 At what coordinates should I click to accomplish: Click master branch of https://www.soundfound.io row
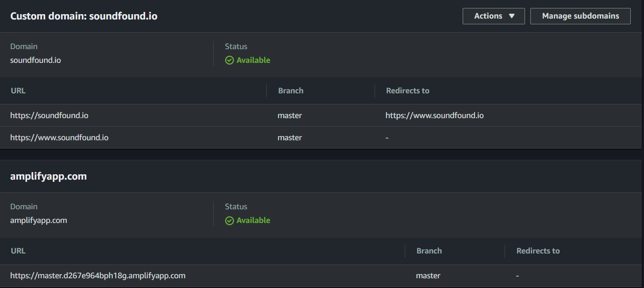tap(290, 138)
